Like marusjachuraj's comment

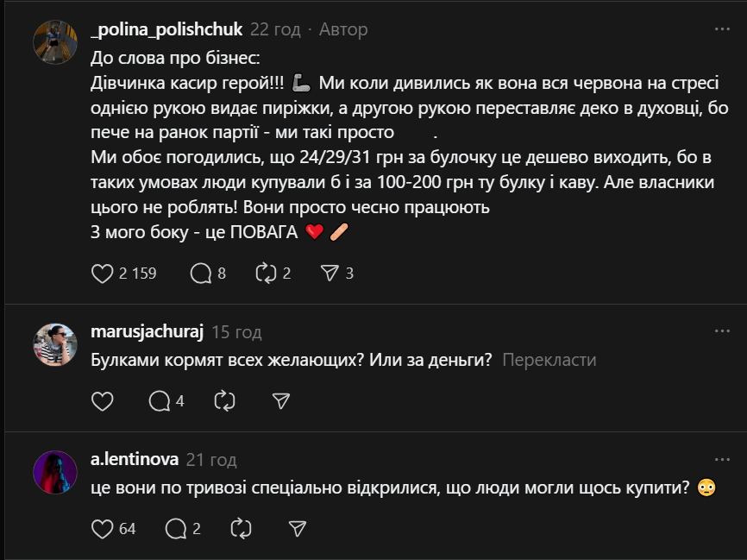pyautogui.click(x=103, y=401)
